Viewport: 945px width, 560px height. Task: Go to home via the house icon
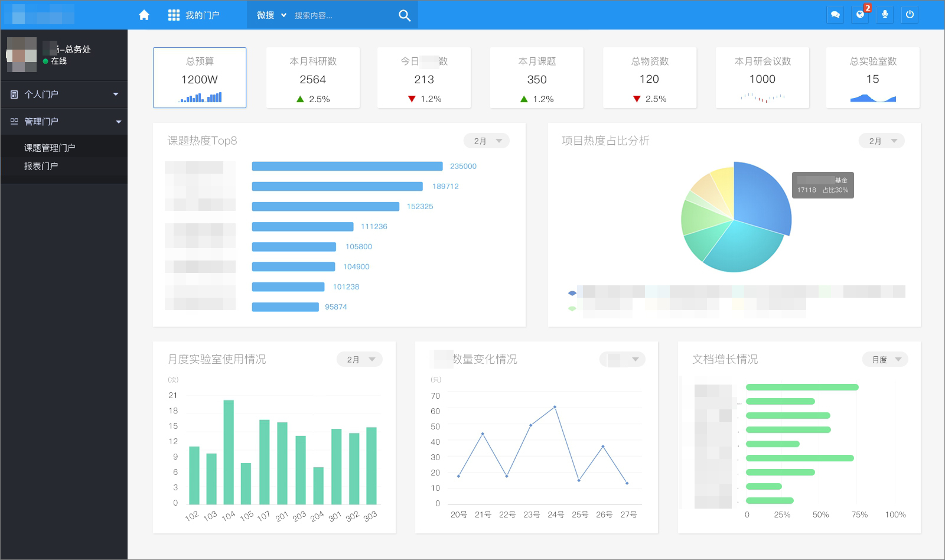(144, 15)
